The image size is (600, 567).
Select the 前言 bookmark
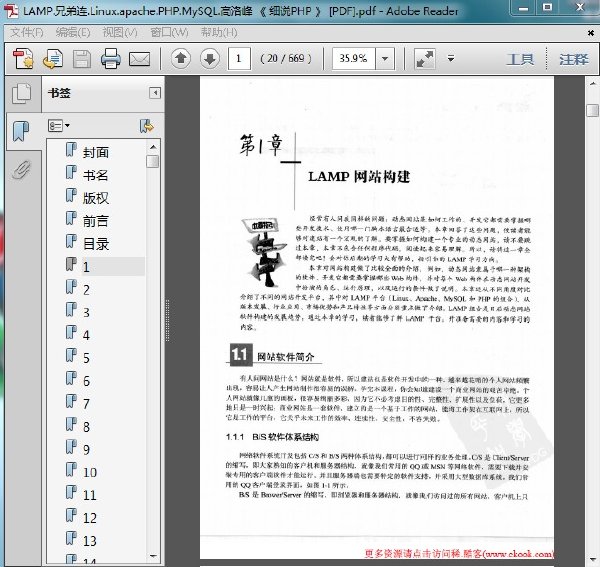96,221
